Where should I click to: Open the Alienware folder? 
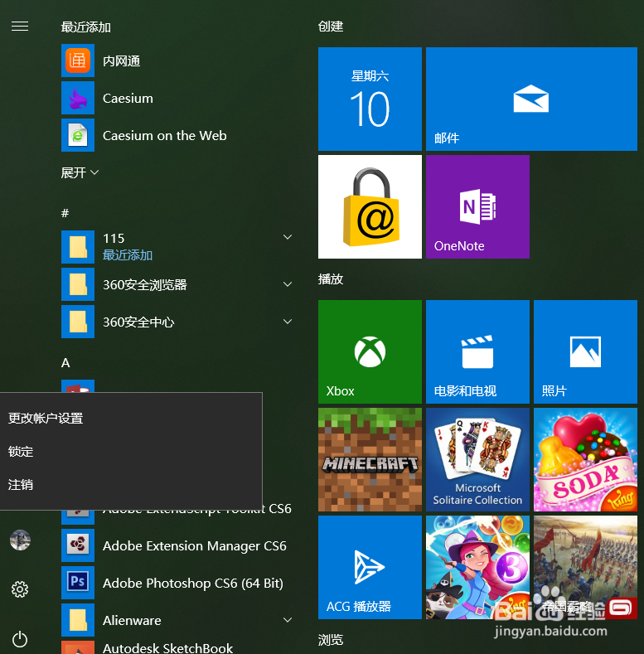click(x=177, y=620)
